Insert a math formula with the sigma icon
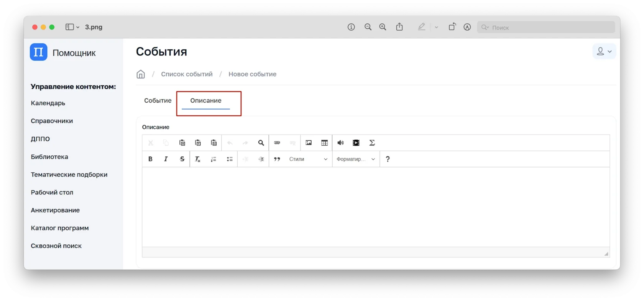Viewport: 644px width, 301px height. (x=372, y=143)
